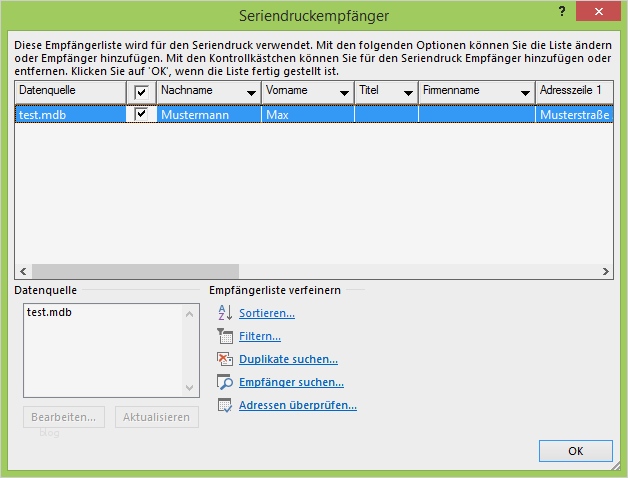Open the Filtern link
Screen dimensions: 628x478
point(260,336)
